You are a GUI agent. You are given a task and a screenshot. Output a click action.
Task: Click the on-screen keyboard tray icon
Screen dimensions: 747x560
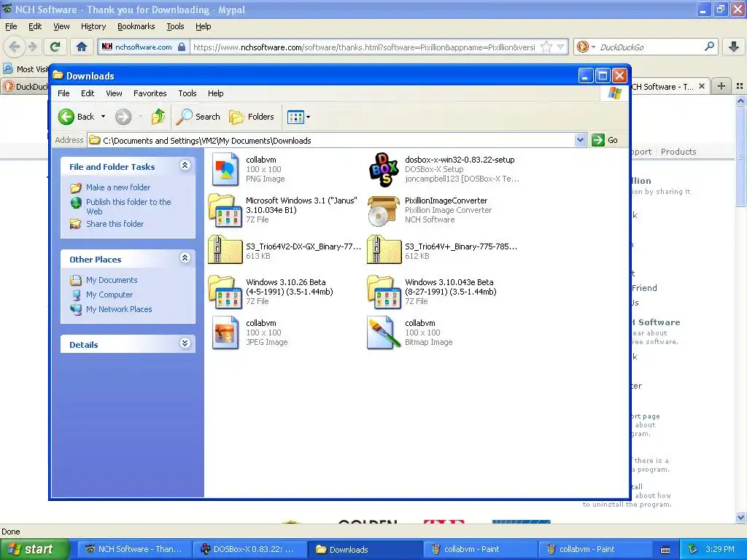pyautogui.click(x=665, y=550)
